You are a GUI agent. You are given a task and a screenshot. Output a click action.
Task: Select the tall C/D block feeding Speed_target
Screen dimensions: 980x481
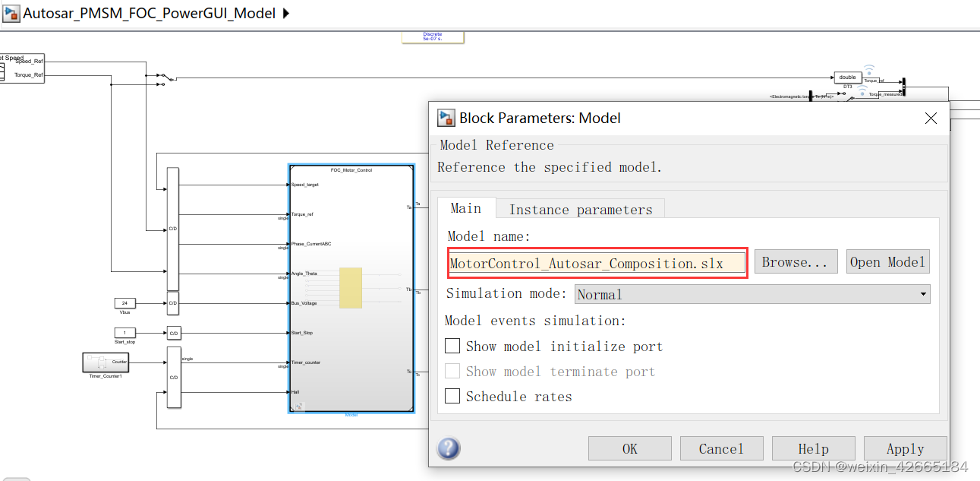172,229
